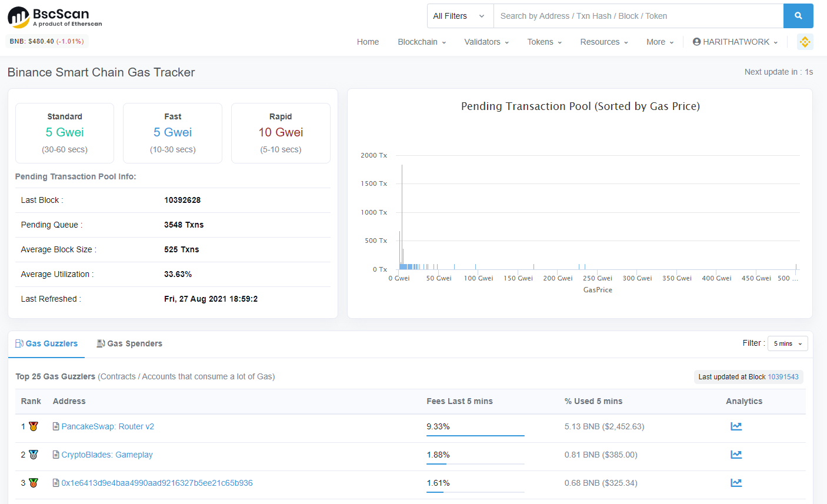The width and height of the screenshot is (827, 504).
Task: Open the All Filters dropdown
Action: click(460, 16)
